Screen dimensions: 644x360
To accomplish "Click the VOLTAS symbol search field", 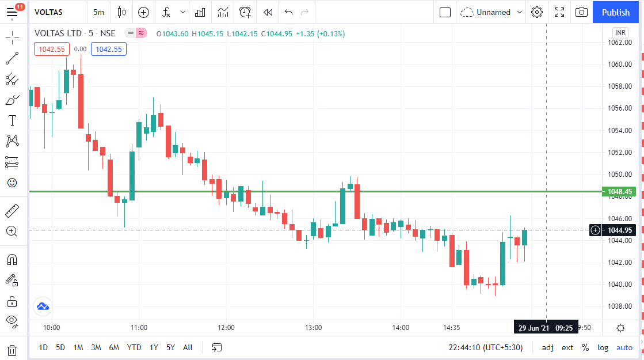I will (49, 12).
